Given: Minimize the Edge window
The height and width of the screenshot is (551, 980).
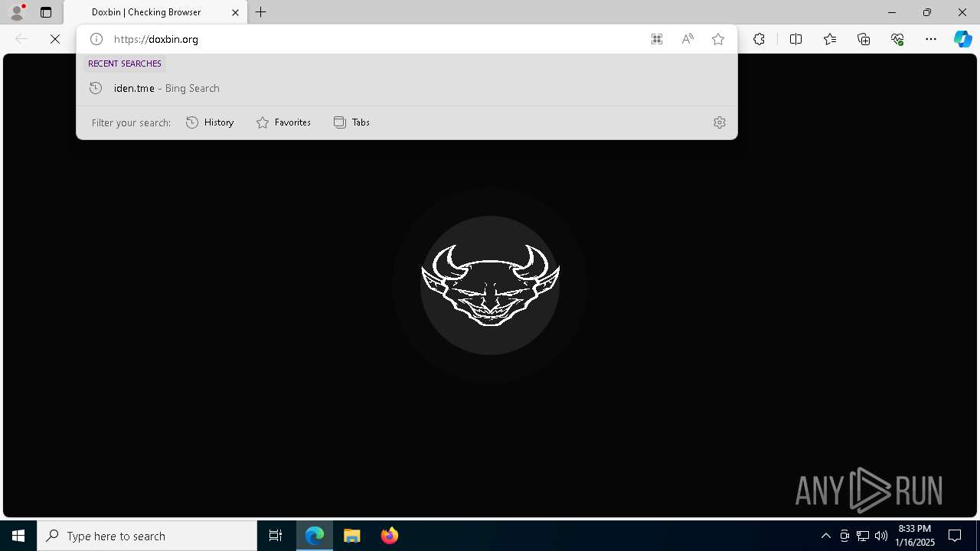Looking at the screenshot, I should 892,12.
